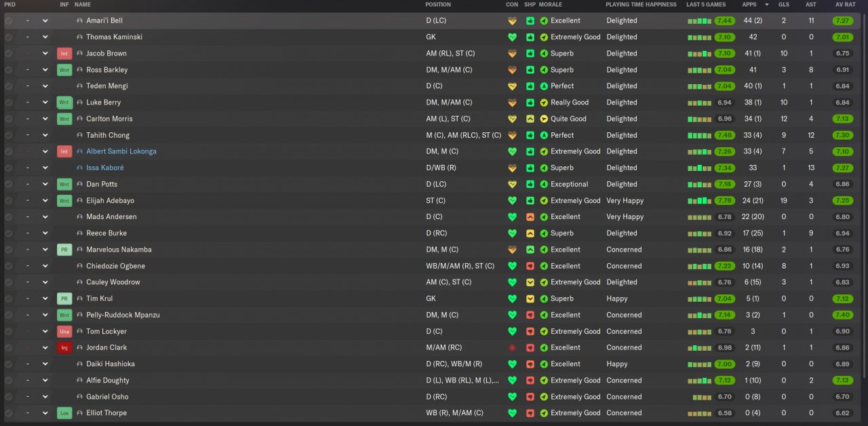Viewport: 868px width, 426px height.
Task: Click Dan Potts's Exceptional morale icon
Action: tap(544, 185)
